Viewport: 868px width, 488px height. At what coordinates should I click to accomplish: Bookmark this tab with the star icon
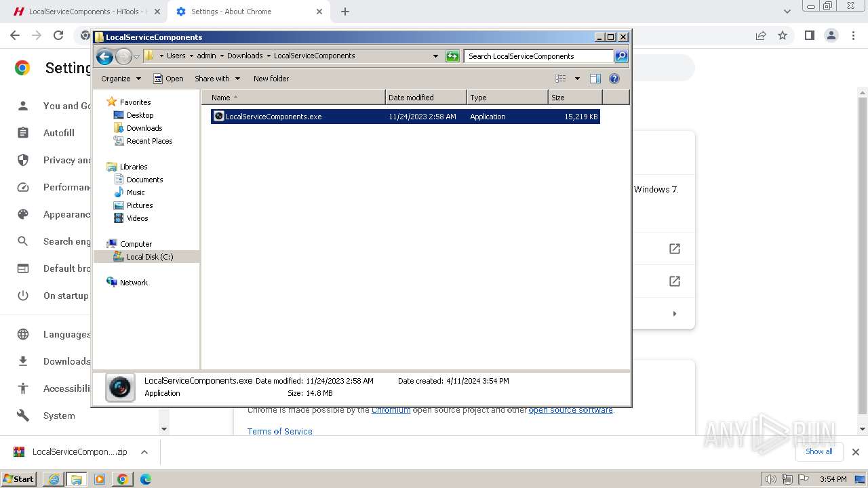[x=783, y=35]
